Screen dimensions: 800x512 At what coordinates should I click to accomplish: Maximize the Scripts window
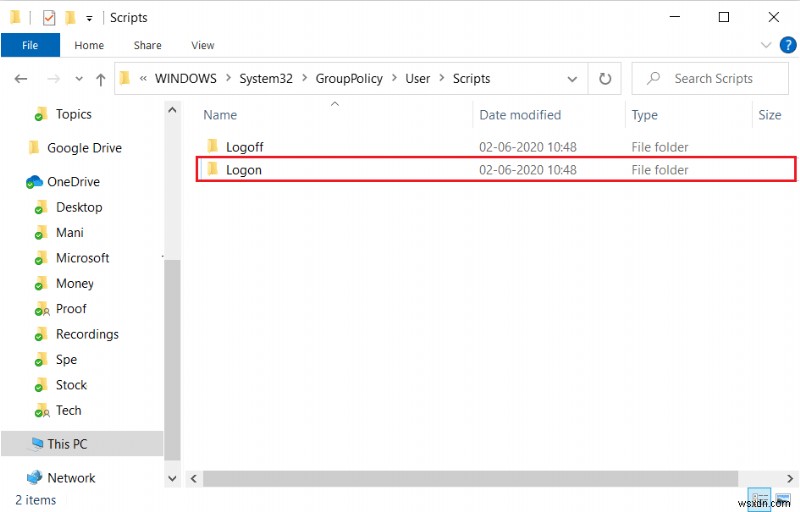point(723,17)
